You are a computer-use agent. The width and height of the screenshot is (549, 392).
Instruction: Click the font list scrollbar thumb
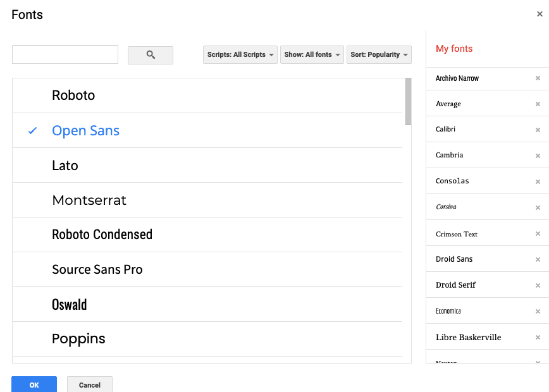(408, 102)
